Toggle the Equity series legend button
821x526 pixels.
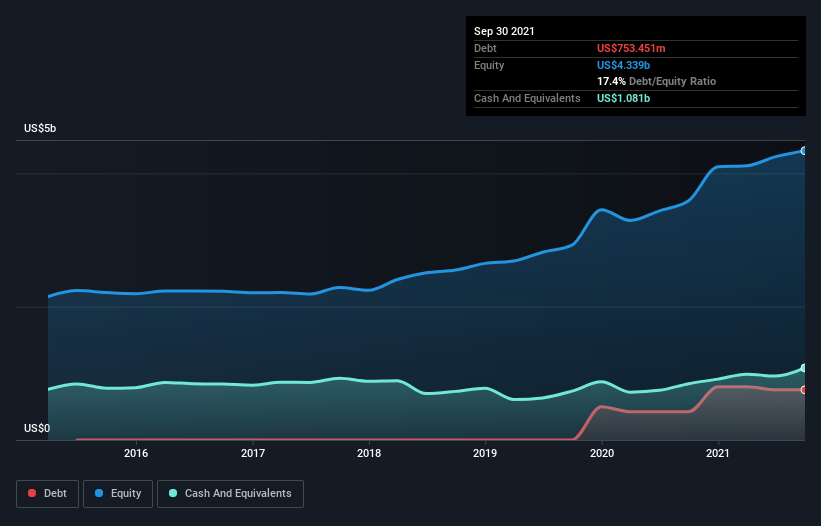click(x=118, y=494)
